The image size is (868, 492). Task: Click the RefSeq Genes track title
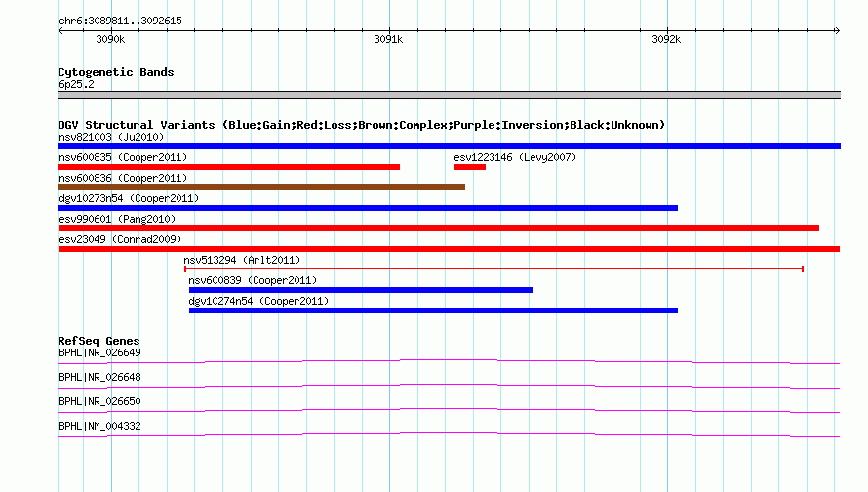(99, 341)
